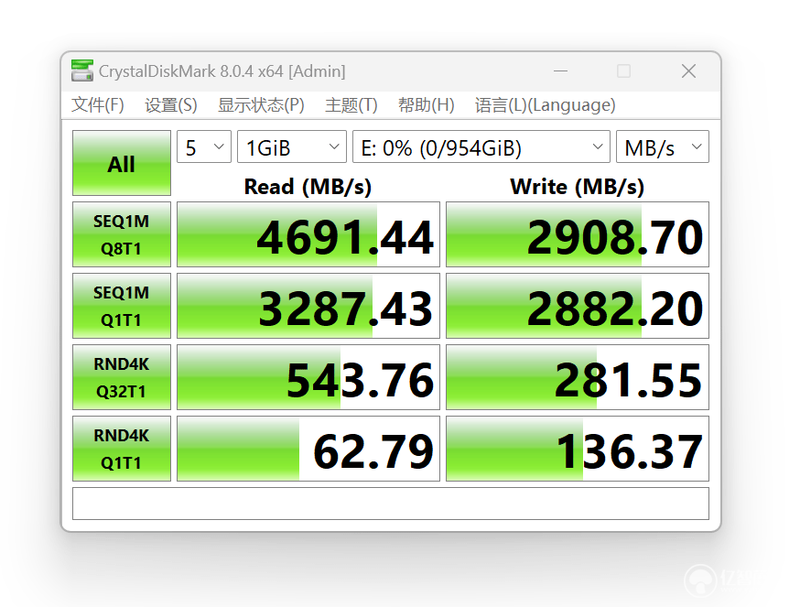
Task: Click the RND4K Q1T1 read result 62.79
Action: point(308,449)
